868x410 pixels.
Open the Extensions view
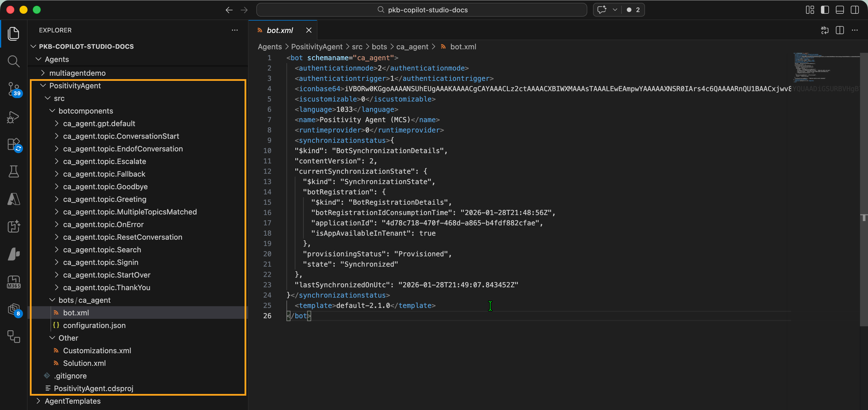[13, 145]
